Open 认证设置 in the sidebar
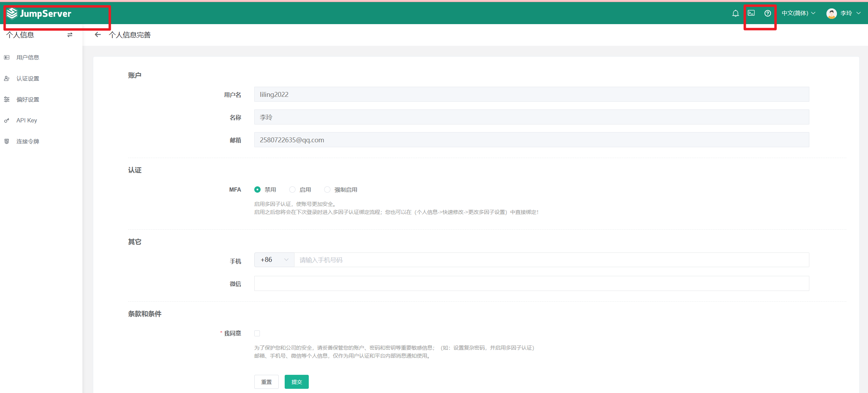The image size is (868, 393). point(28,79)
